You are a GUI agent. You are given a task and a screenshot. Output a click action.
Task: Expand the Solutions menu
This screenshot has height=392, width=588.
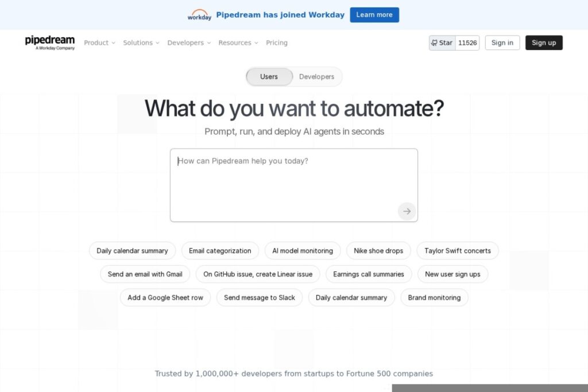(x=141, y=42)
